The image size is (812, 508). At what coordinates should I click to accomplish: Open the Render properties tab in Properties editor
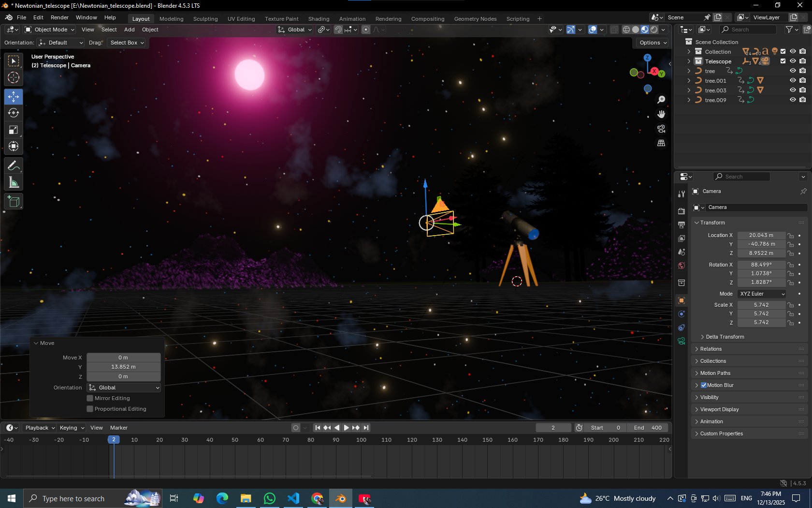[681, 211]
